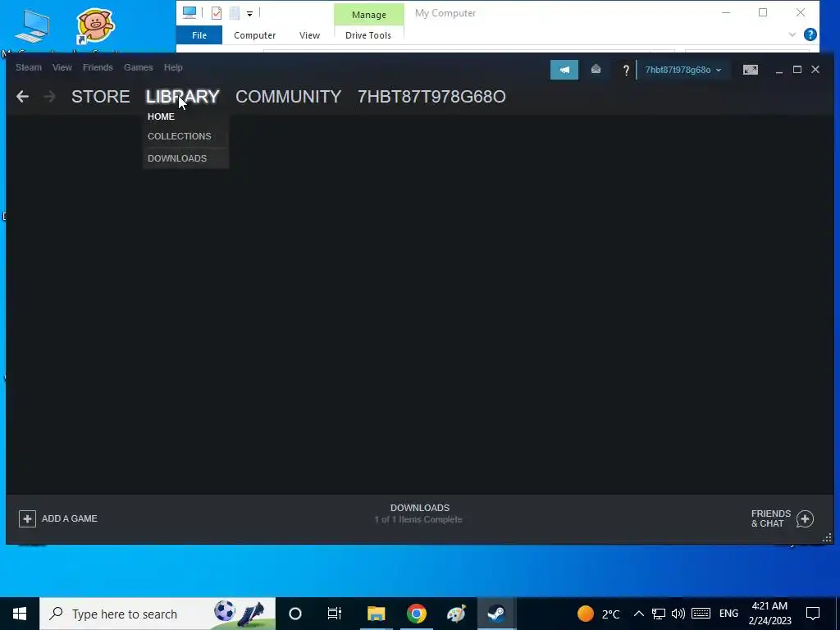Open the Steam inbox envelope icon
The image size is (840, 630).
(x=596, y=70)
